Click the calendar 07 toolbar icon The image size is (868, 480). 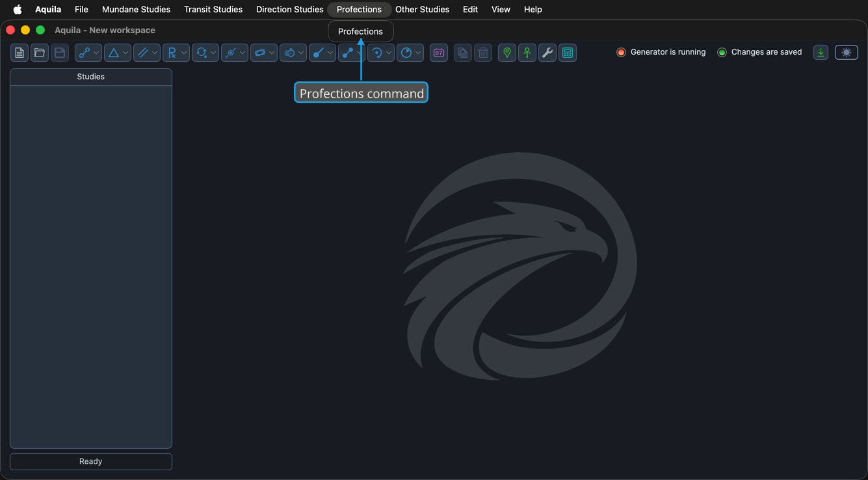pos(439,53)
